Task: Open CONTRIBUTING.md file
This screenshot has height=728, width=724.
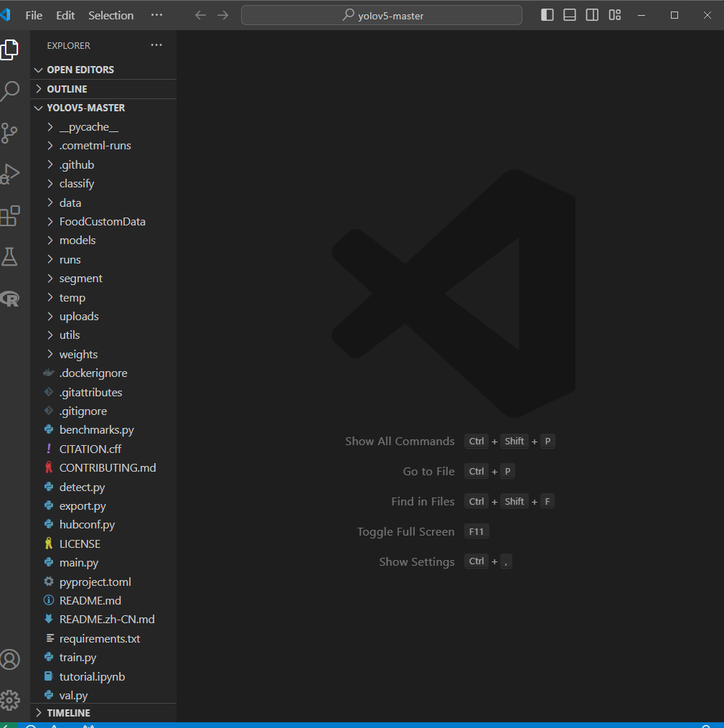Action: coord(103,467)
